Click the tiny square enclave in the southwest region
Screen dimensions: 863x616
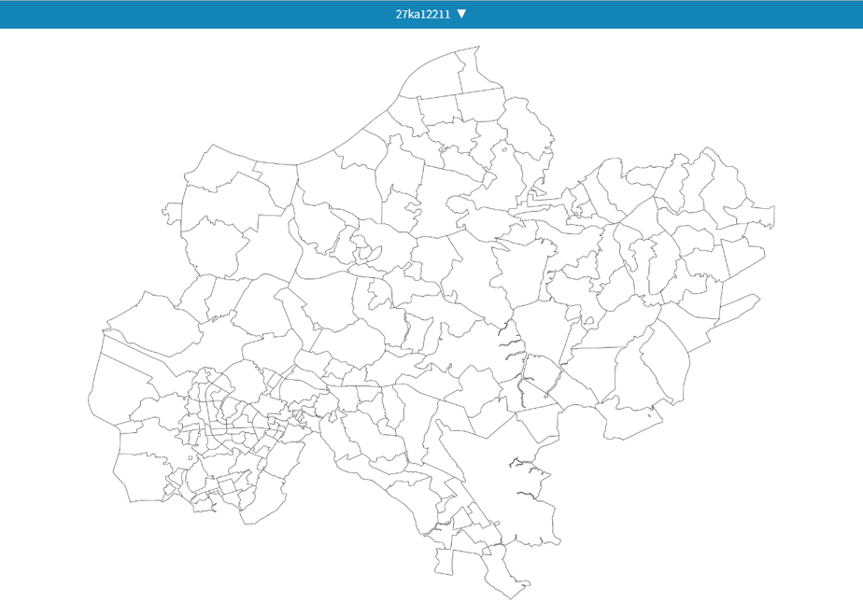(191, 457)
